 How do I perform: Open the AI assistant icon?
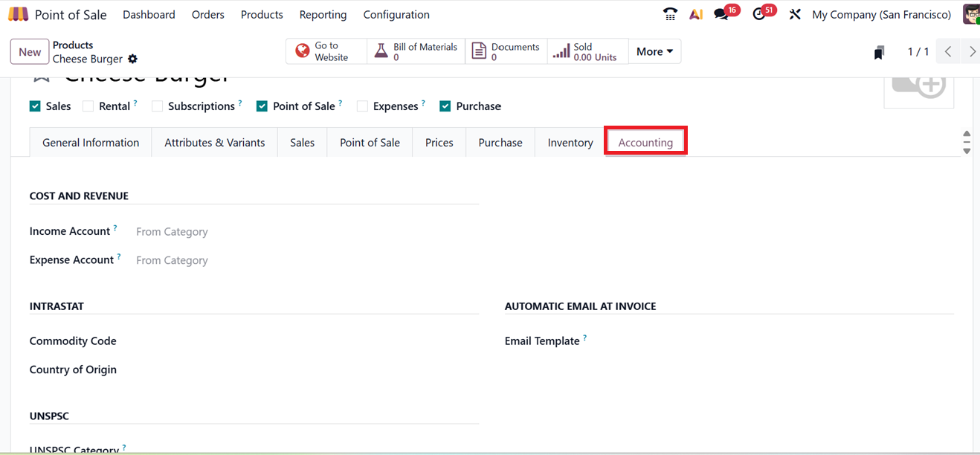point(696,14)
